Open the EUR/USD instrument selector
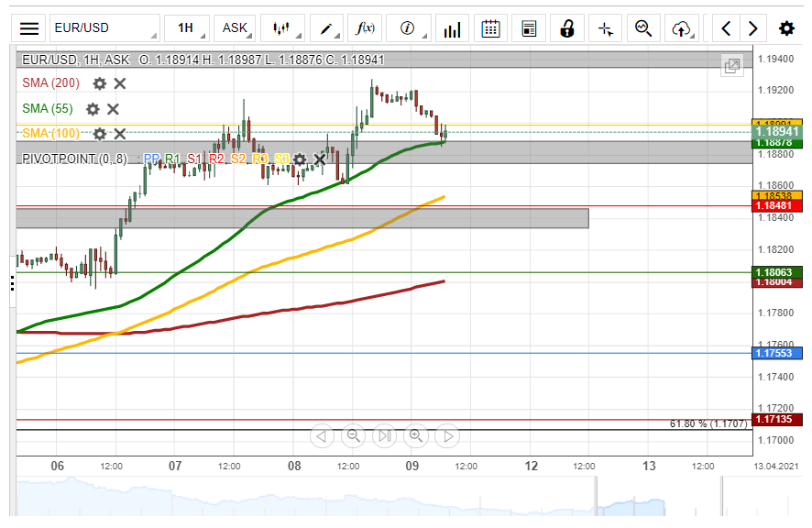 [103, 28]
